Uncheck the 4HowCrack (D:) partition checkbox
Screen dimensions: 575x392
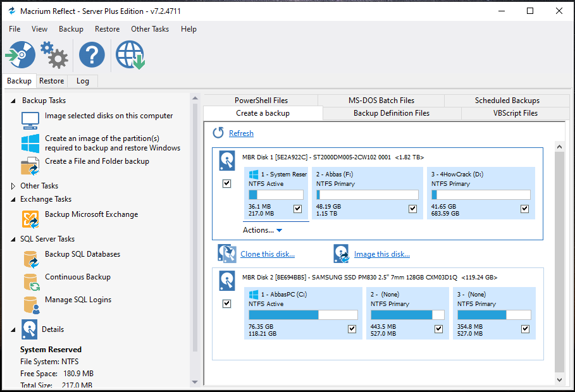point(524,209)
